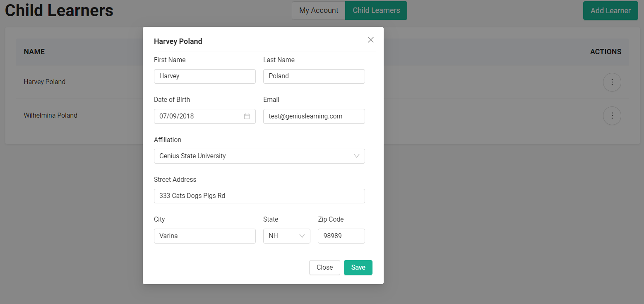This screenshot has width=644, height=304.
Task: Focus the First Name field containing Harvey
Action: coord(204,76)
